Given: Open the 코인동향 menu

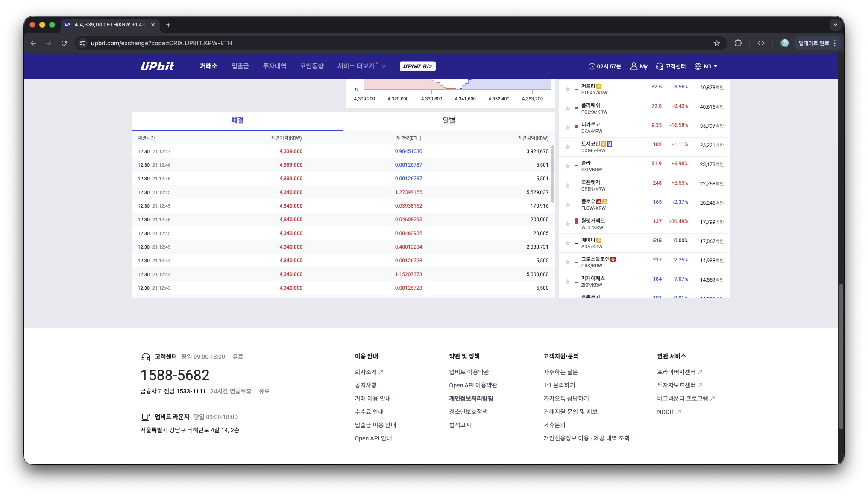Looking at the screenshot, I should 312,66.
